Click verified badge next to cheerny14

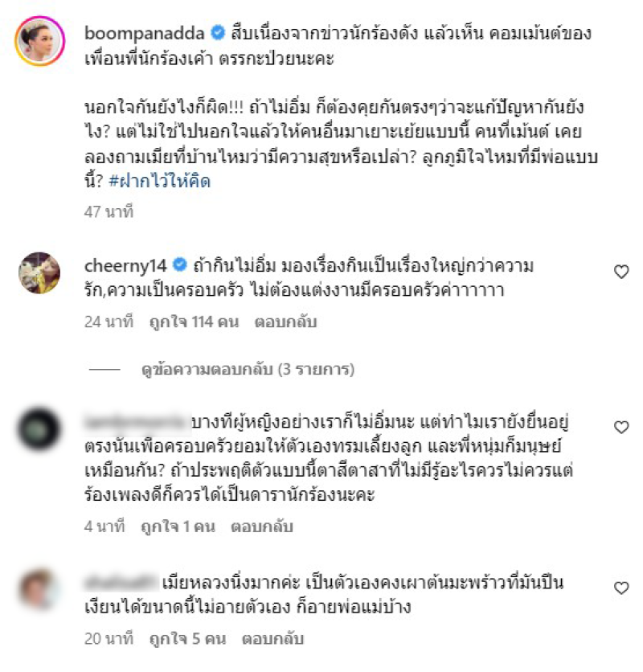tap(179, 264)
